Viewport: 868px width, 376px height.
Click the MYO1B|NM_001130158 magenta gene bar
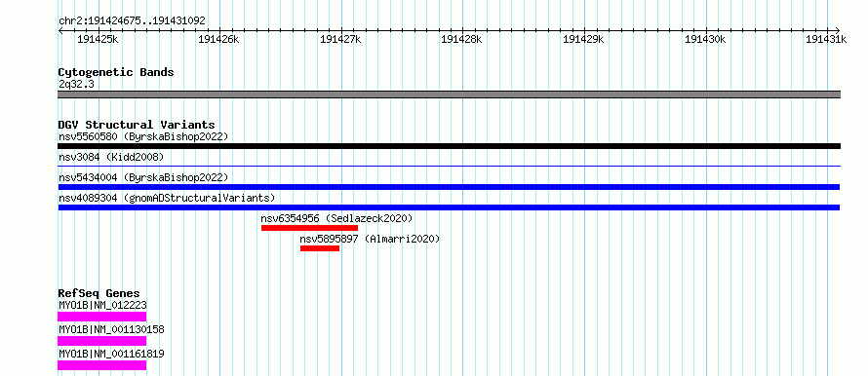101,341
